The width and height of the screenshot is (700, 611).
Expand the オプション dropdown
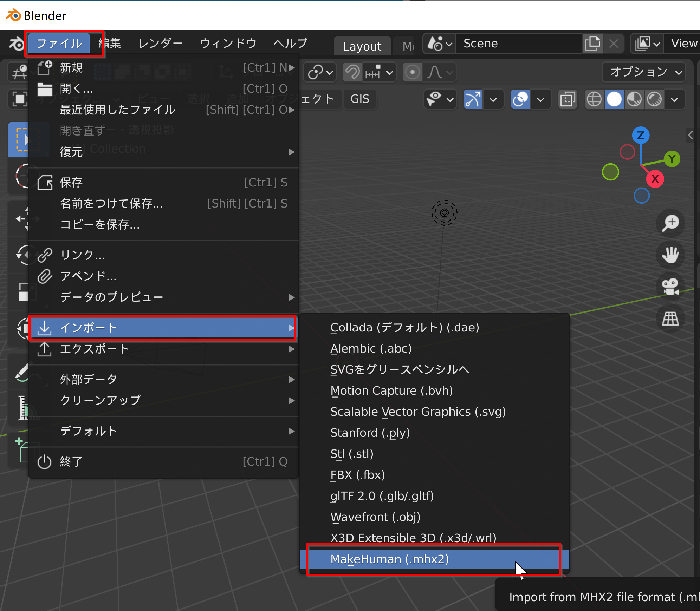[644, 72]
